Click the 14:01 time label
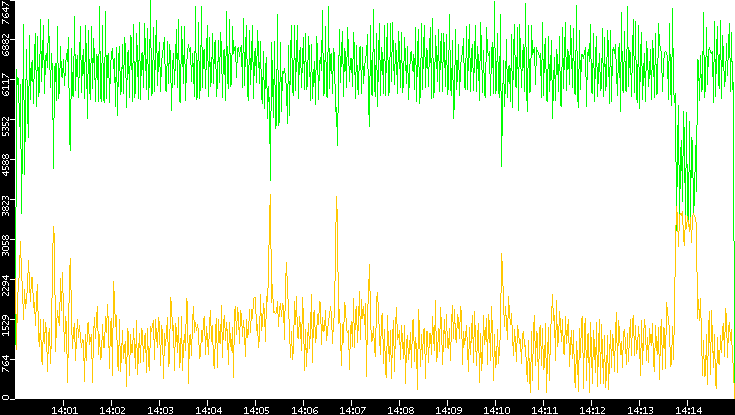The image size is (735, 415). 65,409
